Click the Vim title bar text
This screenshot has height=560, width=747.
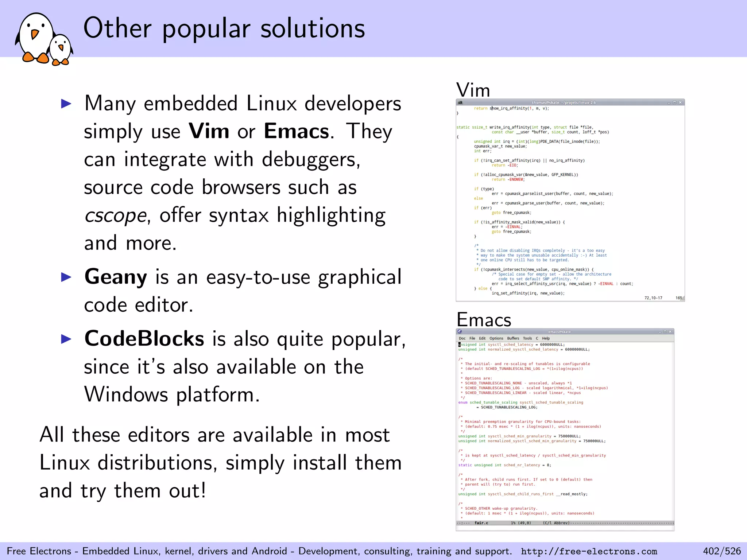564,103
